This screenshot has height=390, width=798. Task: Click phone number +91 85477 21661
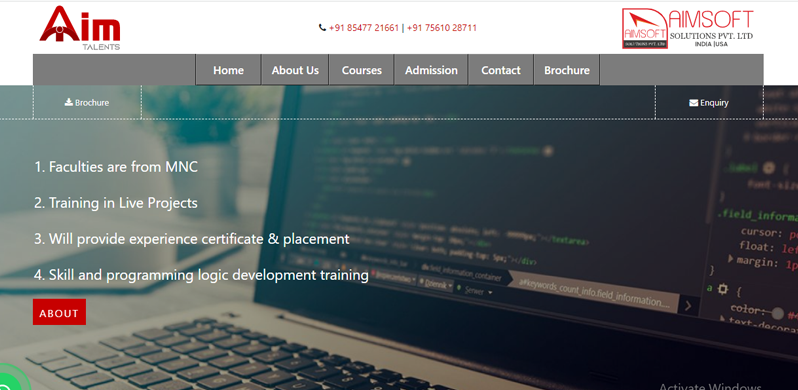pos(364,28)
